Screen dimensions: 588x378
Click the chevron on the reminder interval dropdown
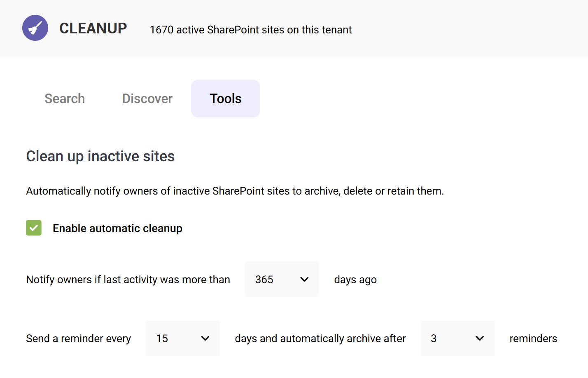tap(205, 338)
